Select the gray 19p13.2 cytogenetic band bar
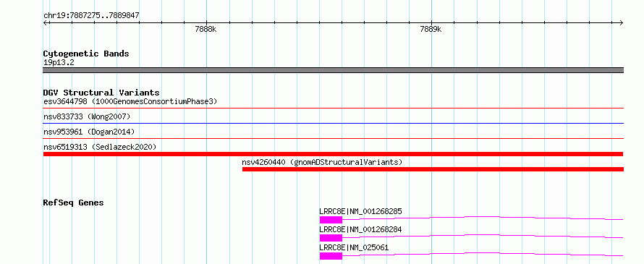644x264 pixels. [x=334, y=70]
